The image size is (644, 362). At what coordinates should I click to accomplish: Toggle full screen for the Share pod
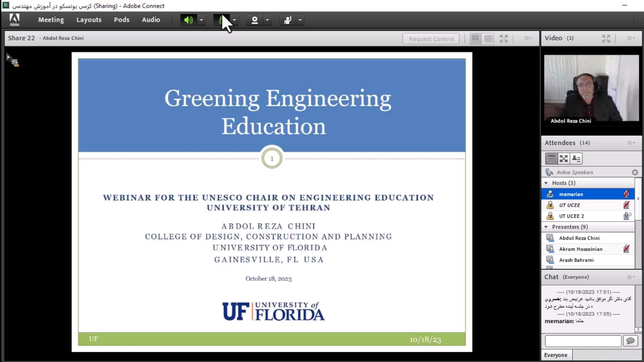(x=504, y=38)
